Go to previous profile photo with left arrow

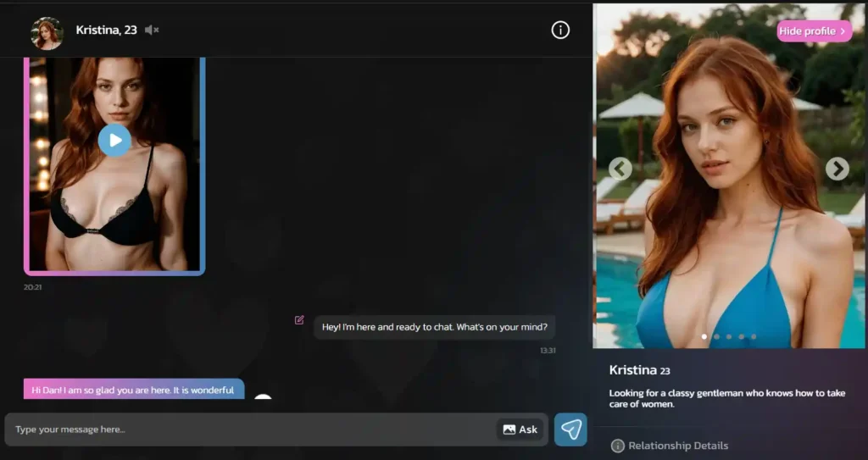pos(620,169)
